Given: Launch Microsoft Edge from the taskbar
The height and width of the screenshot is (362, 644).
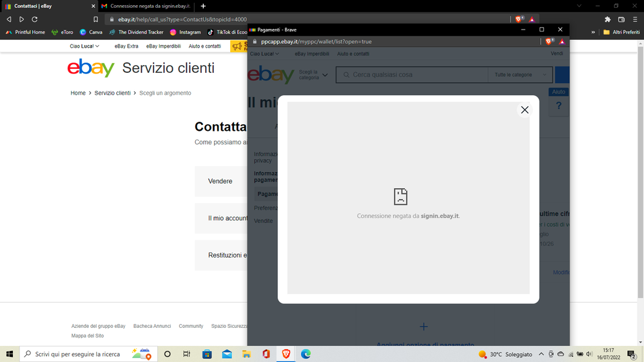Looking at the screenshot, I should click(306, 354).
